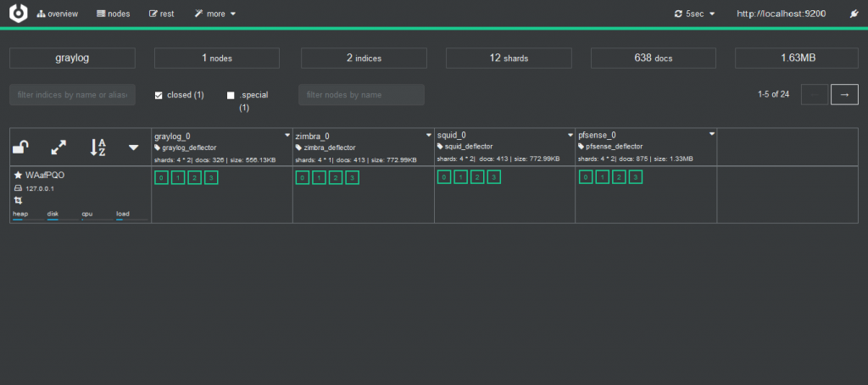Open the pfsense_0 index options arrow
The width and height of the screenshot is (868, 385).
pos(712,135)
